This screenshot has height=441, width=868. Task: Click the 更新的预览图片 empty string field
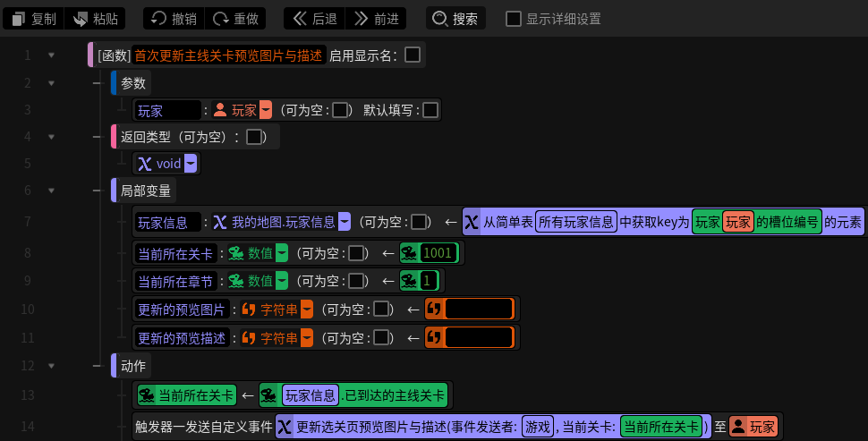pyautogui.click(x=479, y=309)
